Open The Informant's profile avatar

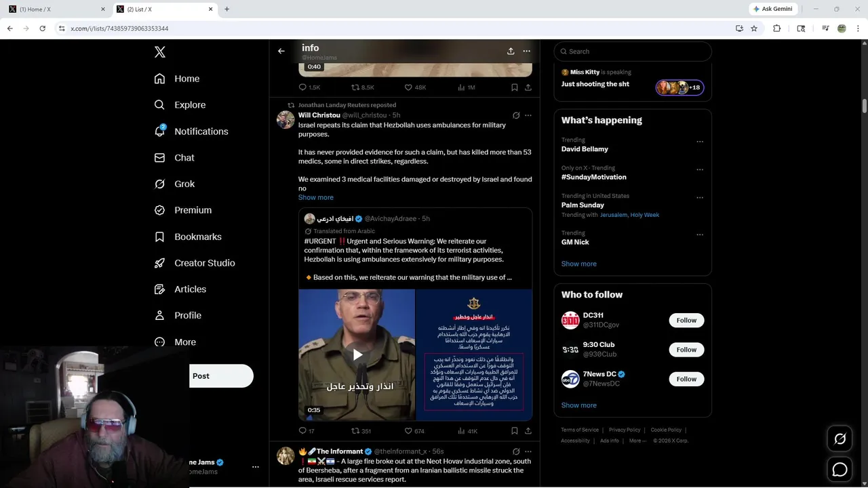click(285, 456)
